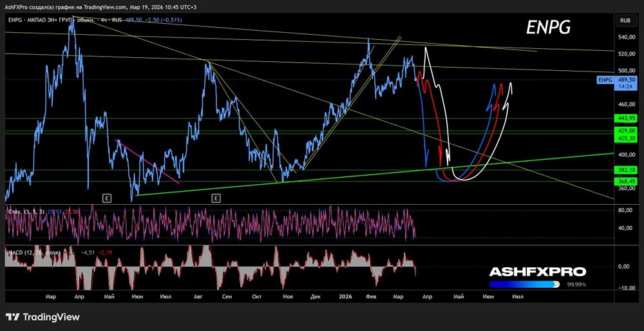Viewport: 644px width, 331px height.
Task: Click the 2026 label on time axis
Action: point(345,296)
